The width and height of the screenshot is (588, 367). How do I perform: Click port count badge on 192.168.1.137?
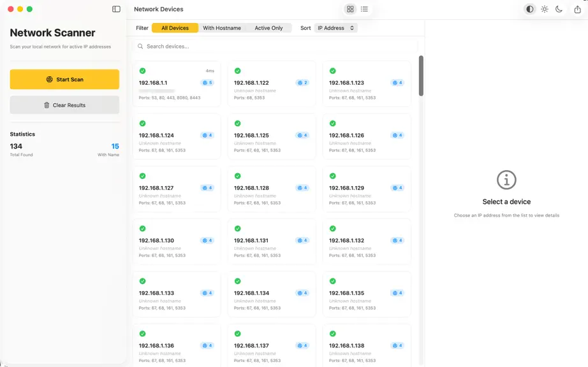coord(302,345)
